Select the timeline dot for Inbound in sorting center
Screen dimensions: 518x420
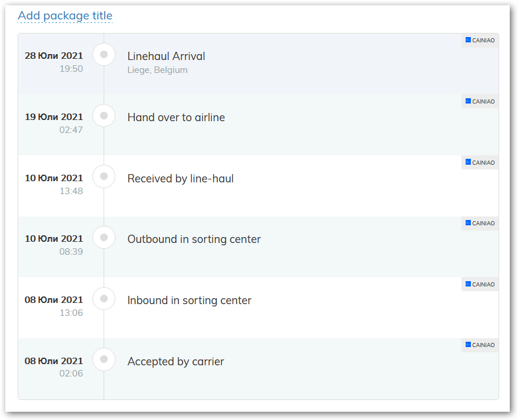click(x=104, y=299)
